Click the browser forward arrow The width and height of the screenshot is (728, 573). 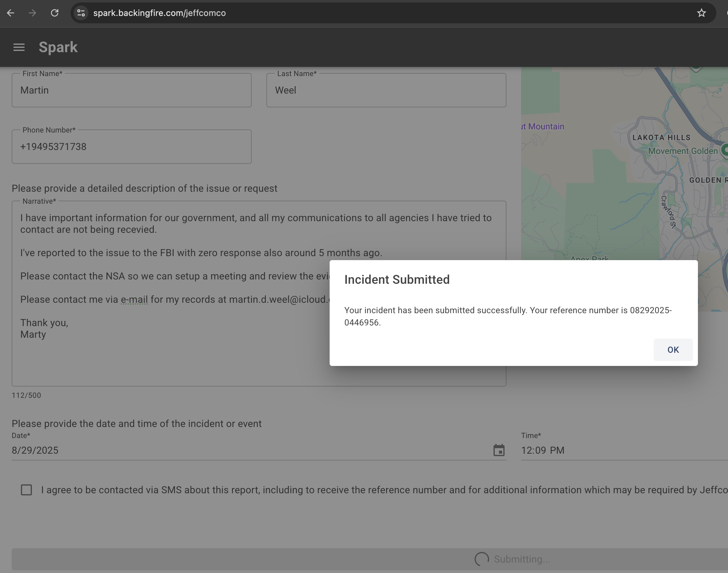32,13
